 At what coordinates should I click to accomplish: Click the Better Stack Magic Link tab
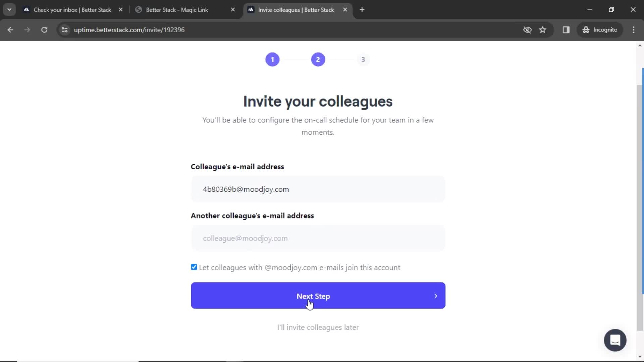(177, 10)
